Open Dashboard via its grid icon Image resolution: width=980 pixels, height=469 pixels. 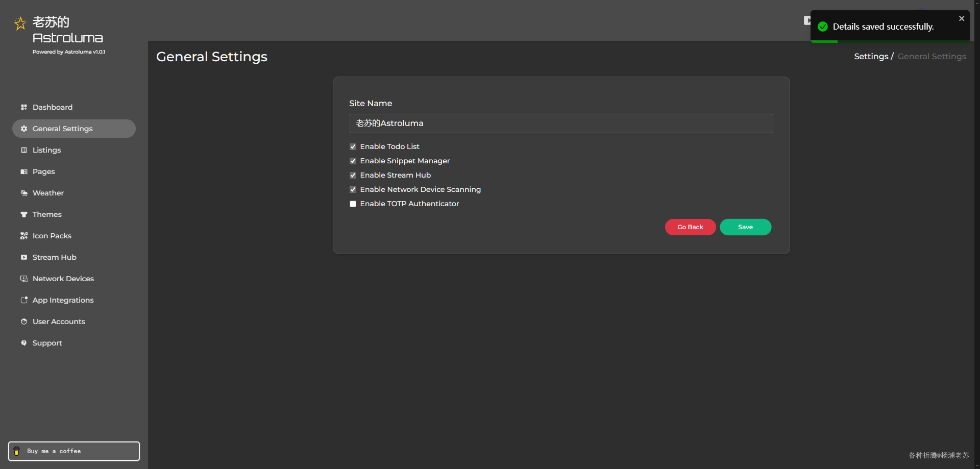point(24,107)
